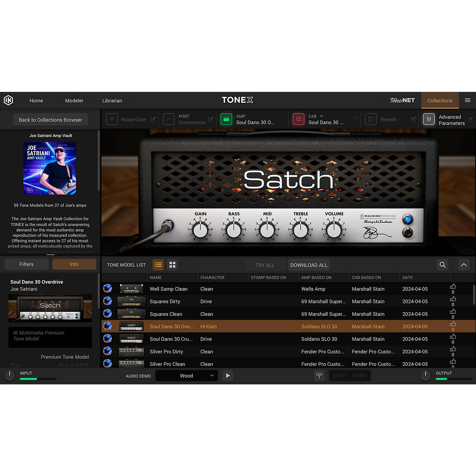Sort by DATE column header
The image size is (476, 476).
407,278
